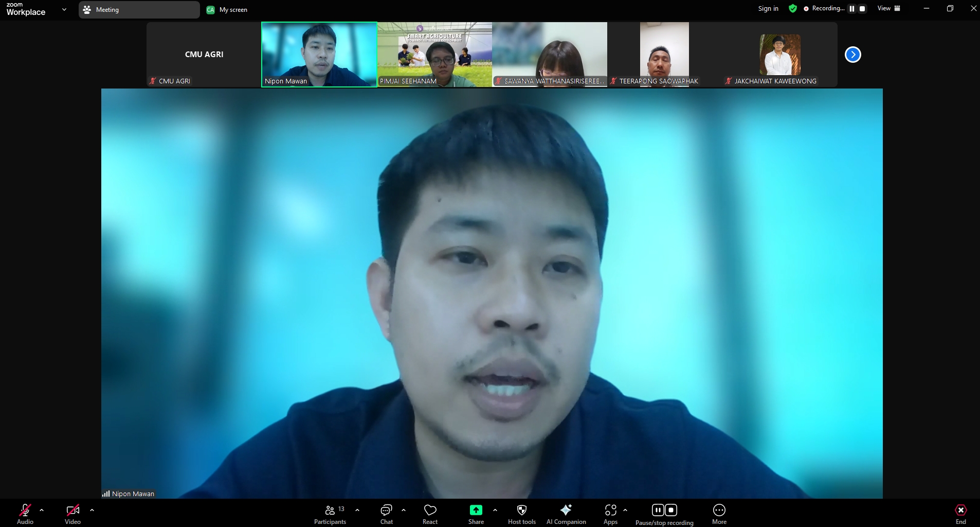This screenshot has width=980, height=527.
Task: Click muted mic icon on SAWANYA tile
Action: click(498, 81)
